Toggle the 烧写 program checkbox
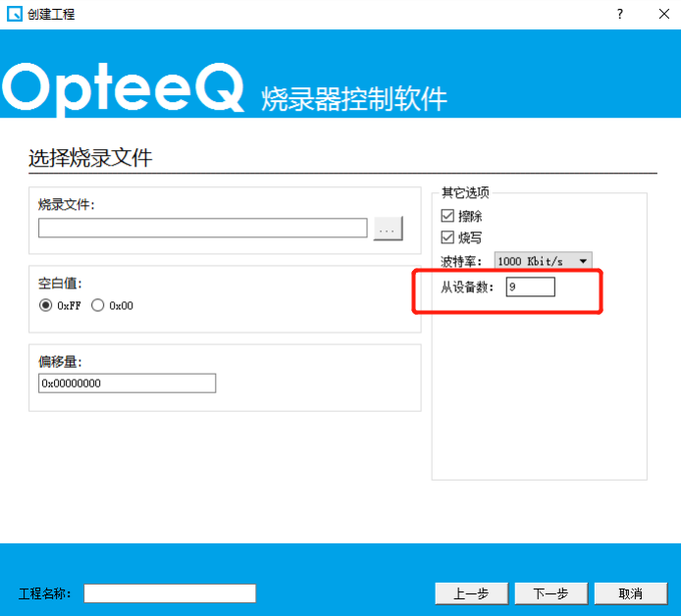 (447, 237)
